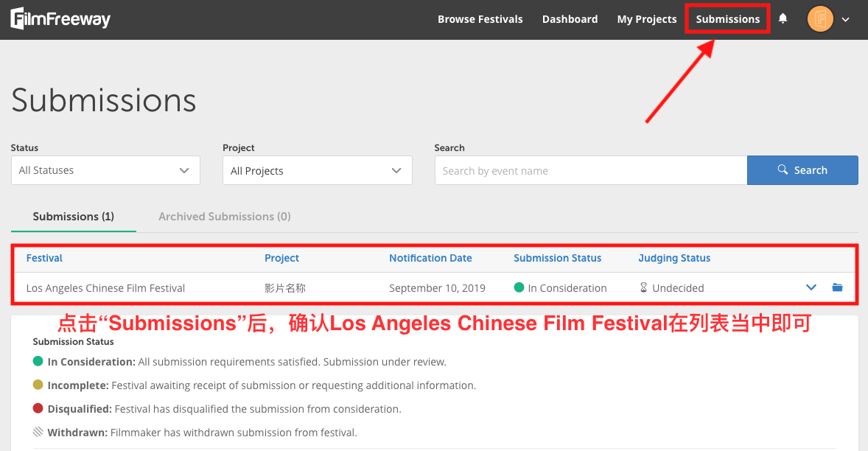Viewport: 868px width, 451px height.
Task: Click the hourglass icon beside Undecided
Action: coord(643,287)
